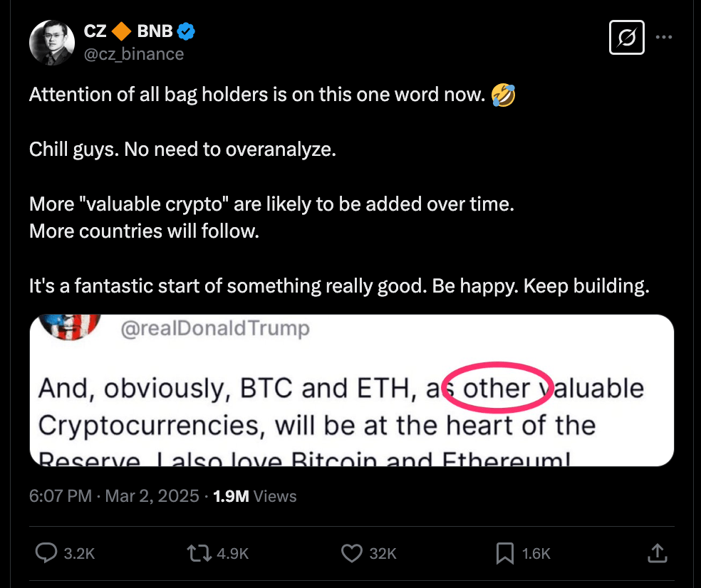Image resolution: width=701 pixels, height=588 pixels.
Task: Click the blue verified badge next to CZ
Action: click(186, 31)
